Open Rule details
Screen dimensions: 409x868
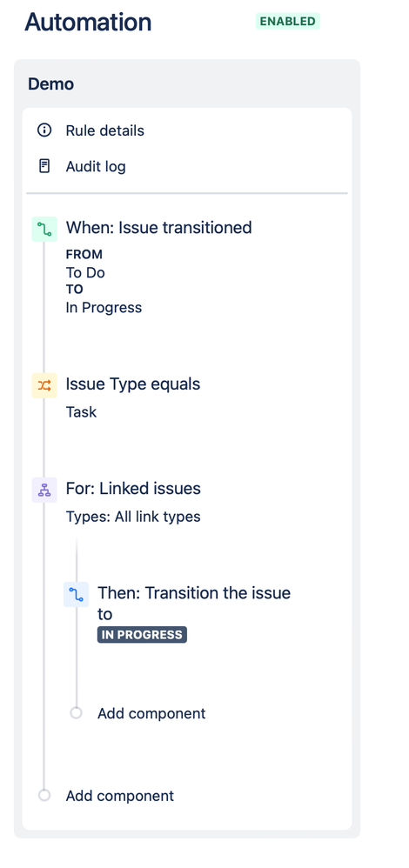[105, 130]
